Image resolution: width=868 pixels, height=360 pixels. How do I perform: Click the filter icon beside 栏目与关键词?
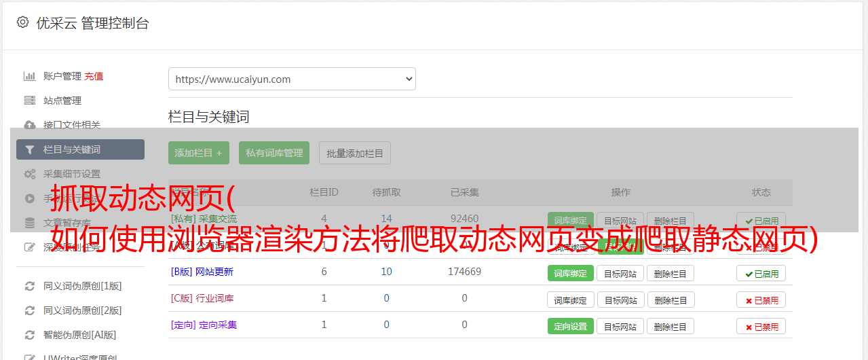click(x=30, y=149)
